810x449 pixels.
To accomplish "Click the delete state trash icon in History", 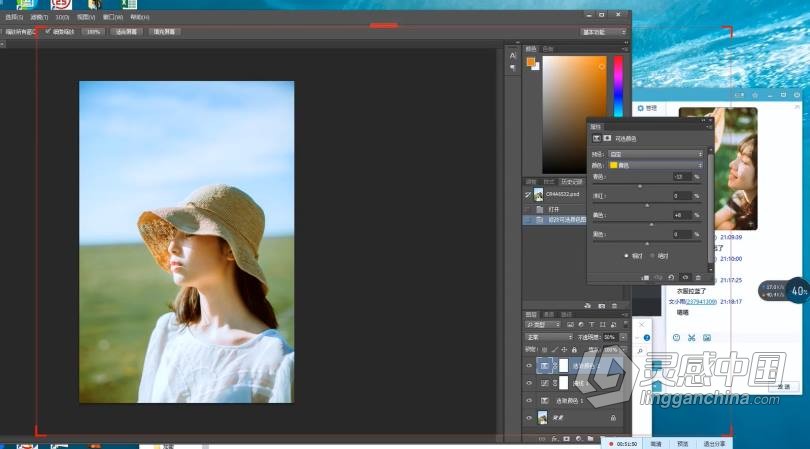I will (614, 306).
